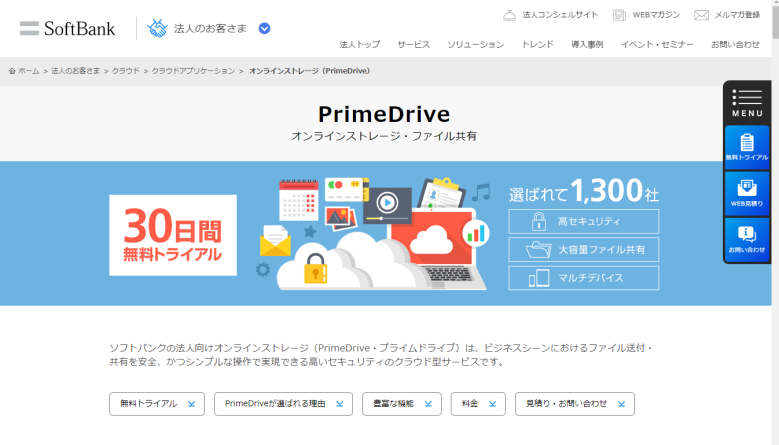779x445 pixels.
Task: Click the PrimeDrive page heading
Action: click(384, 114)
